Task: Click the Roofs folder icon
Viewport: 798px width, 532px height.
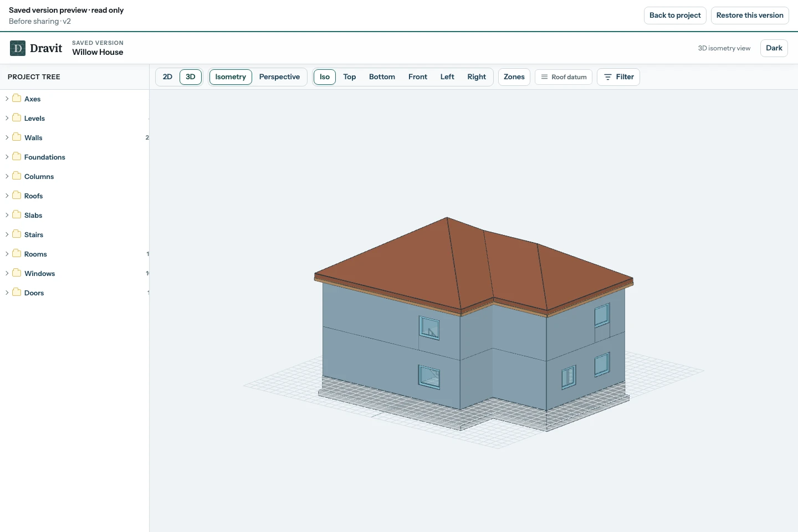Action: 17,196
